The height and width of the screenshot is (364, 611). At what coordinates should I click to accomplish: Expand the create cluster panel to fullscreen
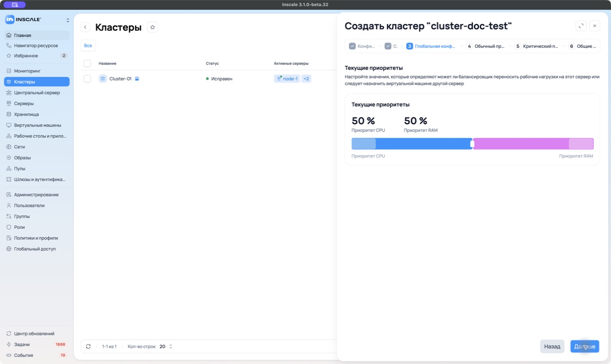pyautogui.click(x=581, y=26)
